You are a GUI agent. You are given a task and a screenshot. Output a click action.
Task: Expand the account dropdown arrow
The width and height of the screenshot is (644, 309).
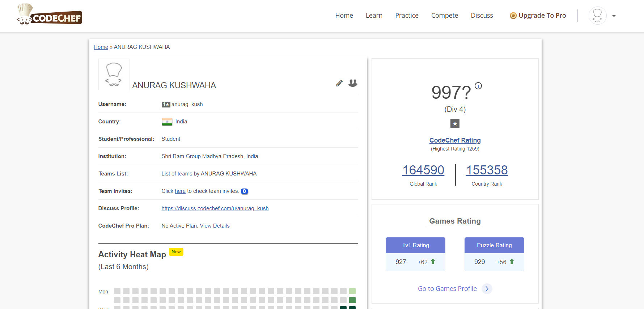click(614, 16)
